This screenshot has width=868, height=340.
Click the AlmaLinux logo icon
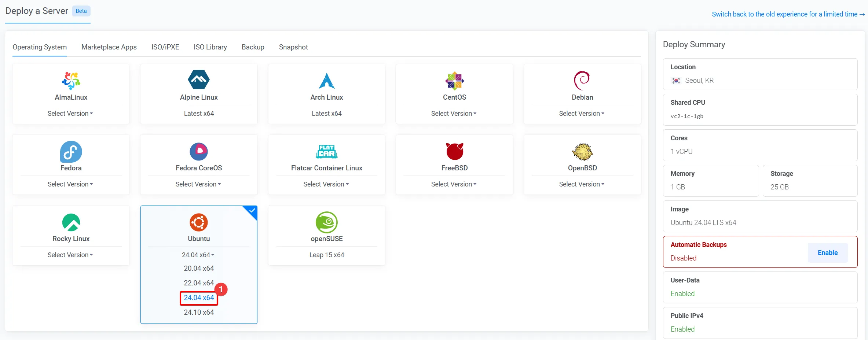[x=71, y=81]
